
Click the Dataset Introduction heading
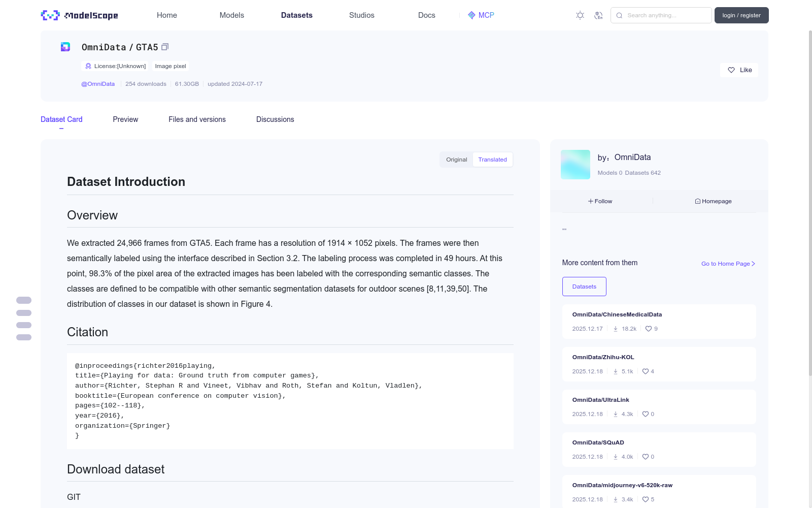pyautogui.click(x=126, y=182)
